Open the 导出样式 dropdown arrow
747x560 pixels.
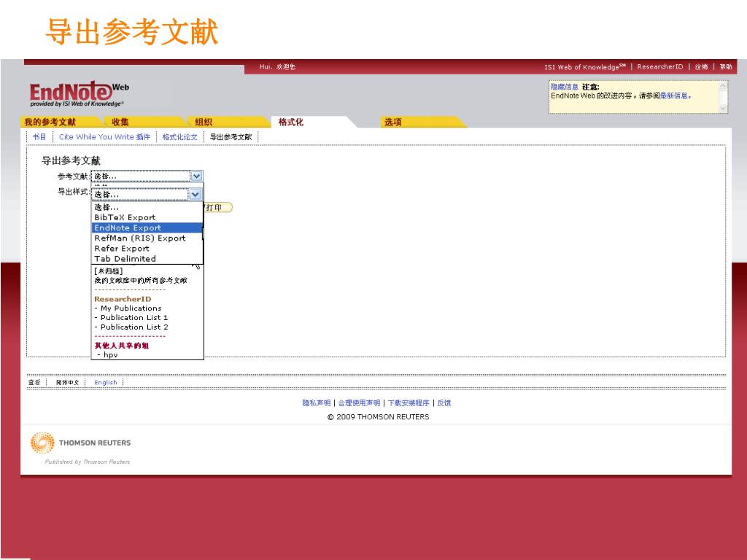[196, 194]
